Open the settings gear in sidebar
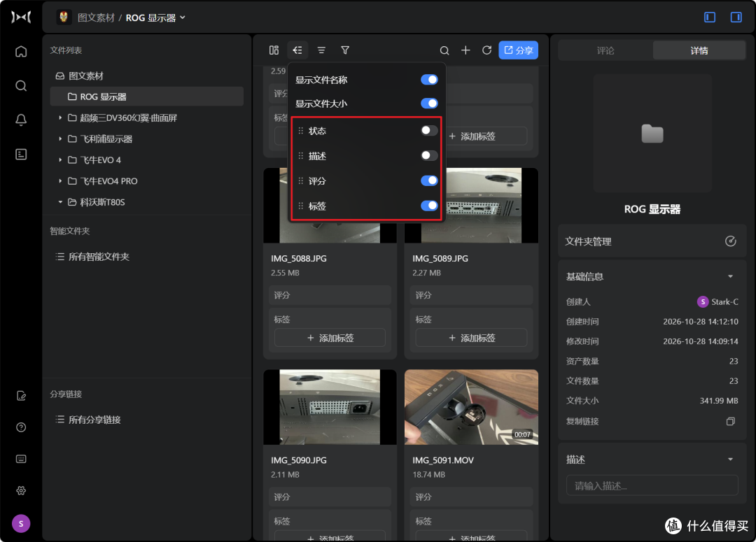This screenshot has width=756, height=542. click(21, 490)
